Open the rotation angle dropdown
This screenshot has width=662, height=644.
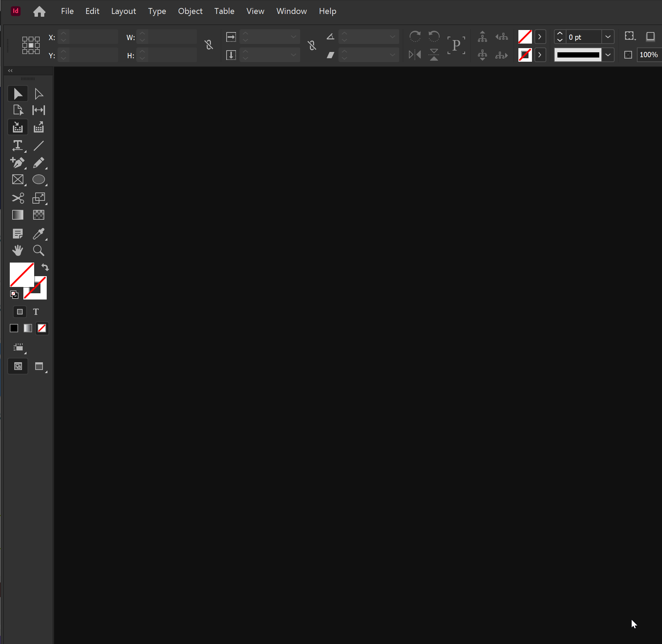pos(393,37)
